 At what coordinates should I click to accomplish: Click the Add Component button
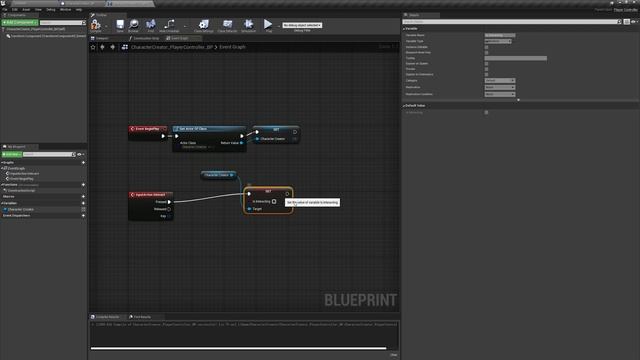point(20,22)
